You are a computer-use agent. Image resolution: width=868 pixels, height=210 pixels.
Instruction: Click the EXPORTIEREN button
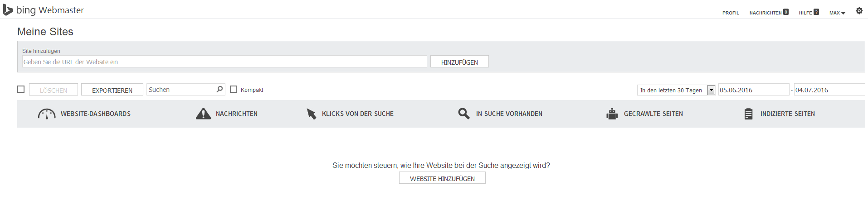coord(112,90)
